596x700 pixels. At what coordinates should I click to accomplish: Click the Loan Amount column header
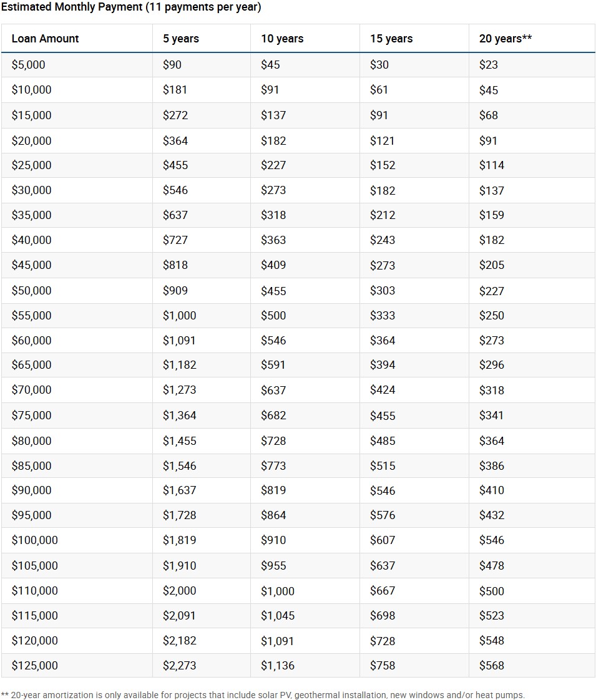(x=45, y=39)
